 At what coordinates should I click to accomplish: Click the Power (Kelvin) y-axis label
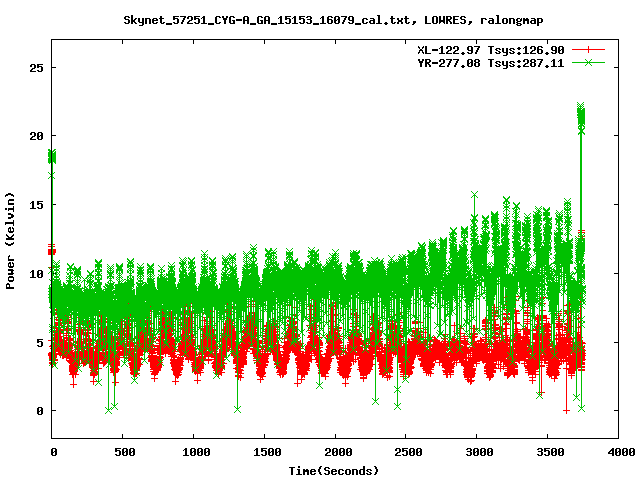click(x=10, y=241)
